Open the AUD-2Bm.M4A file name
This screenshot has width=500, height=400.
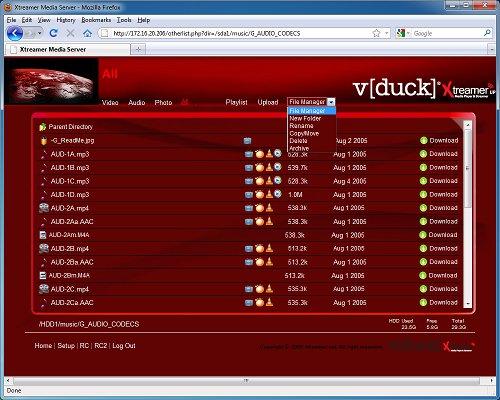69,275
